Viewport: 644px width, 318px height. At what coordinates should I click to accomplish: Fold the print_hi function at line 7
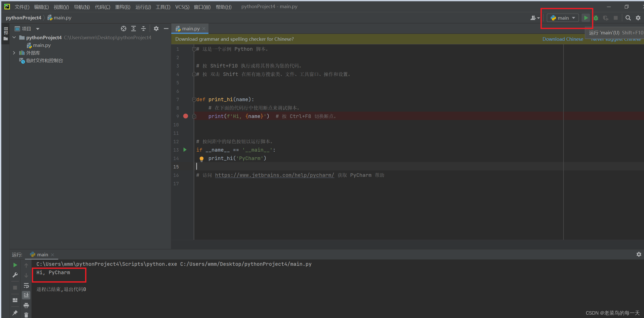coord(194,99)
